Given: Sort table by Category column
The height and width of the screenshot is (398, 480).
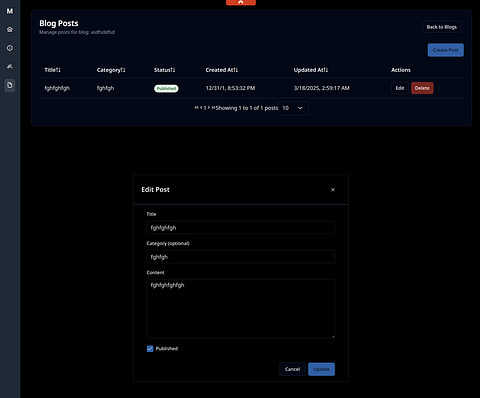Looking at the screenshot, I should [111, 70].
